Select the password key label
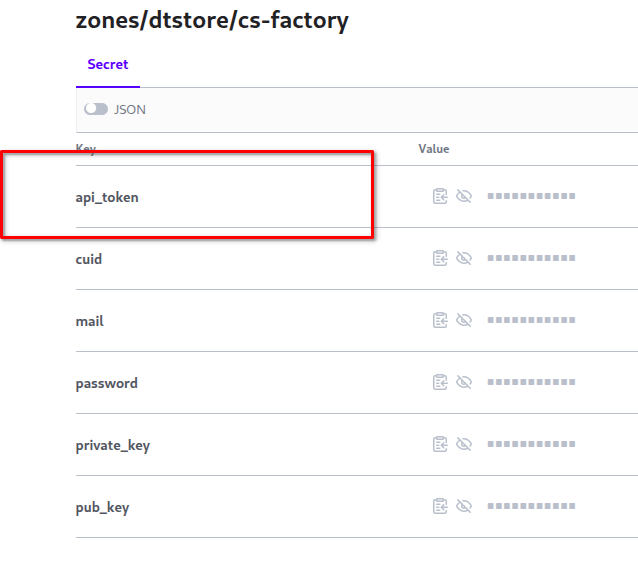Screen dimensions: 638x564 click(x=107, y=383)
